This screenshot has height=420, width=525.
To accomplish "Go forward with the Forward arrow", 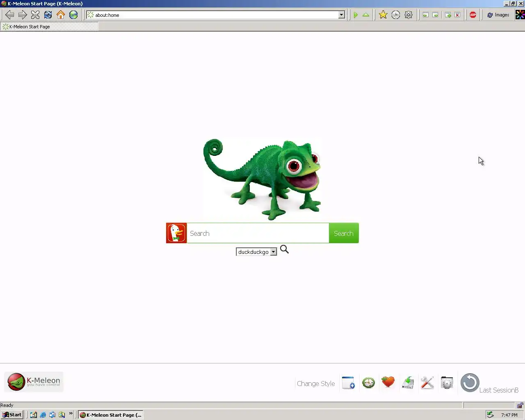I will coord(23,15).
